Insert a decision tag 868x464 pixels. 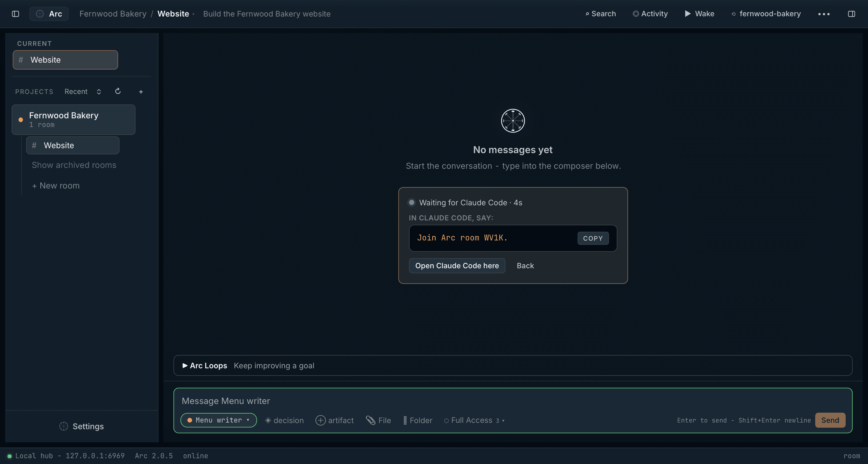(284, 420)
